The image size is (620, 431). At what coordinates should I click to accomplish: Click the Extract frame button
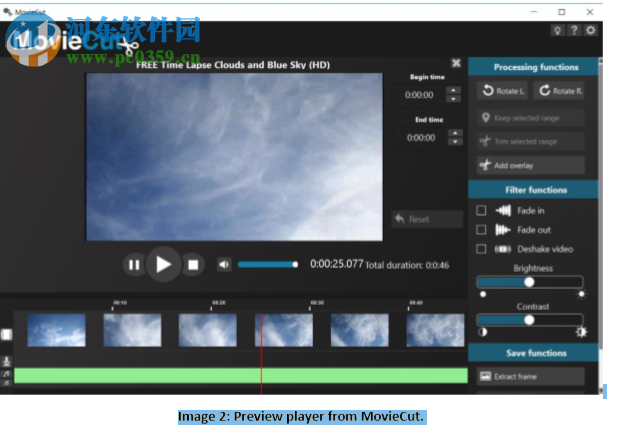point(530,376)
